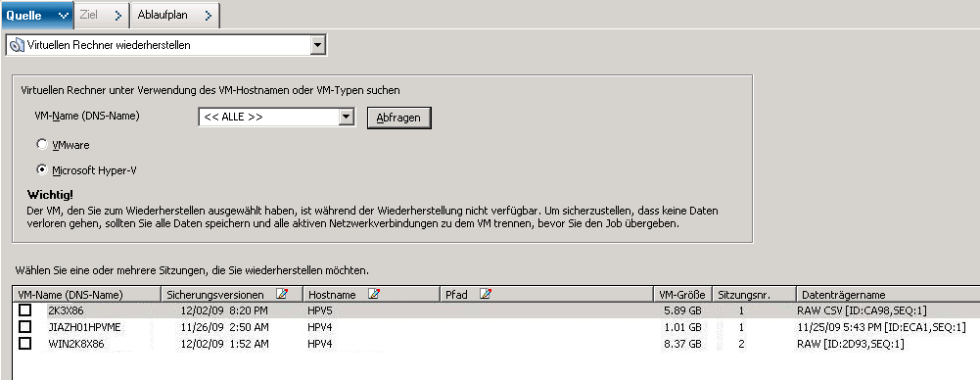Switch to the Ziel tab
The height and width of the screenshot is (381, 980).
coord(101,15)
